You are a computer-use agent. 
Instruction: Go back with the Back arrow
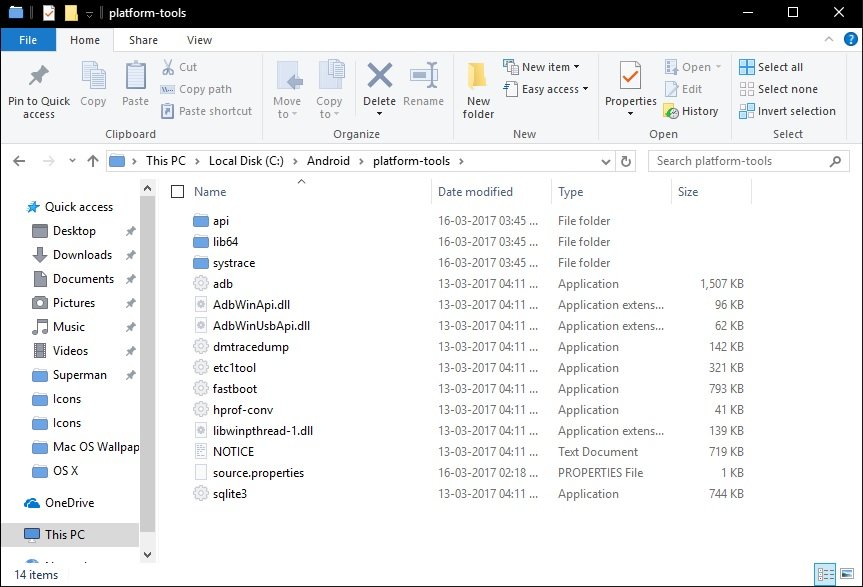tap(19, 161)
